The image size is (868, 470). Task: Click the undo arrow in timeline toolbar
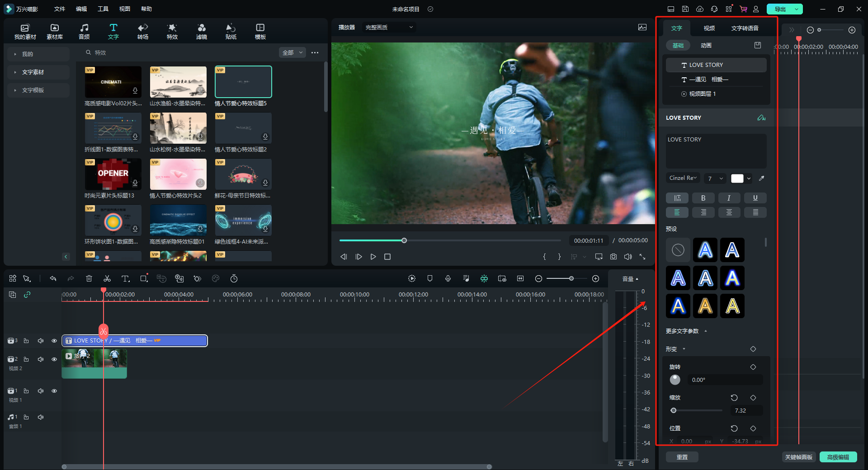(53, 279)
